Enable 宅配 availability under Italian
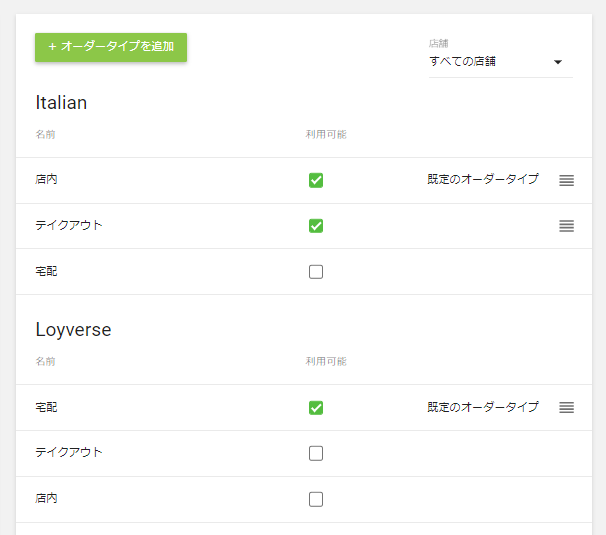Screen dimensions: 606x535 point(316,272)
